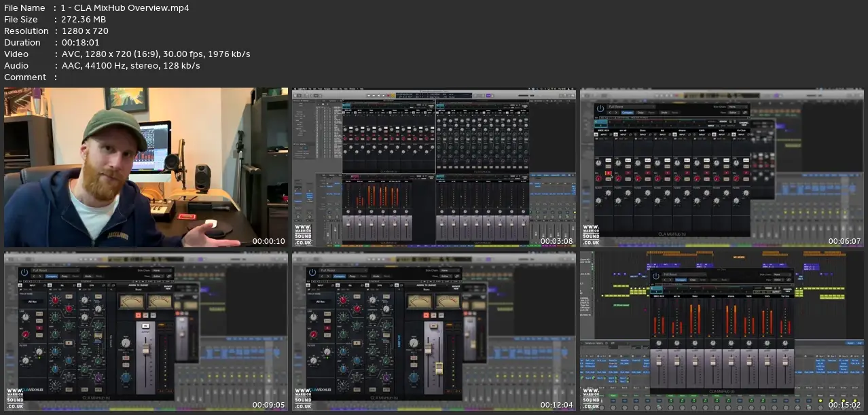Click the Undo button in the 00:06:07 frame

pos(664,113)
